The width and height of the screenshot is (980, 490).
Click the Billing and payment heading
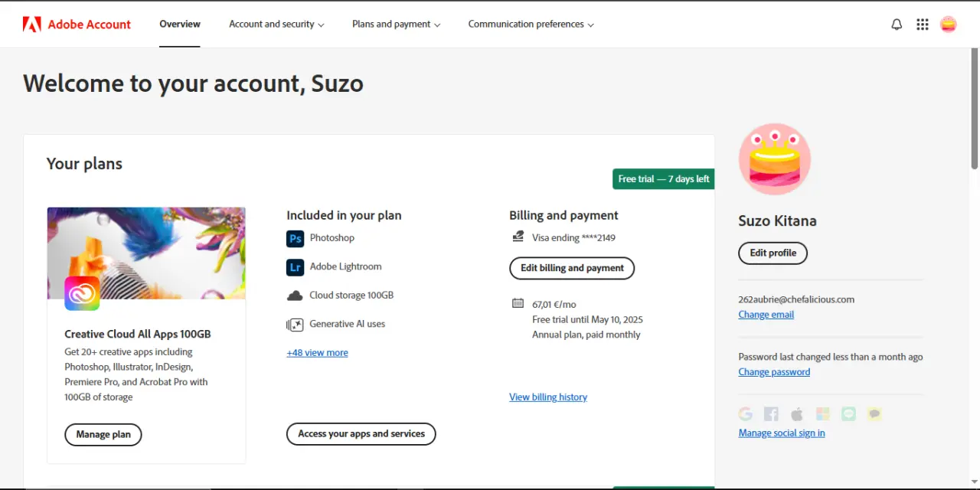tap(563, 216)
